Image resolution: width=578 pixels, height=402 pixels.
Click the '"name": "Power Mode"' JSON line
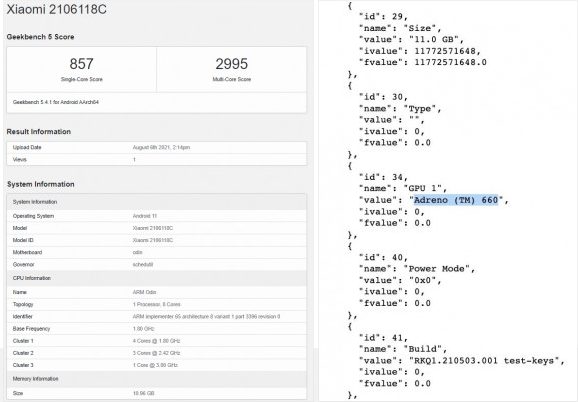[x=417, y=269]
